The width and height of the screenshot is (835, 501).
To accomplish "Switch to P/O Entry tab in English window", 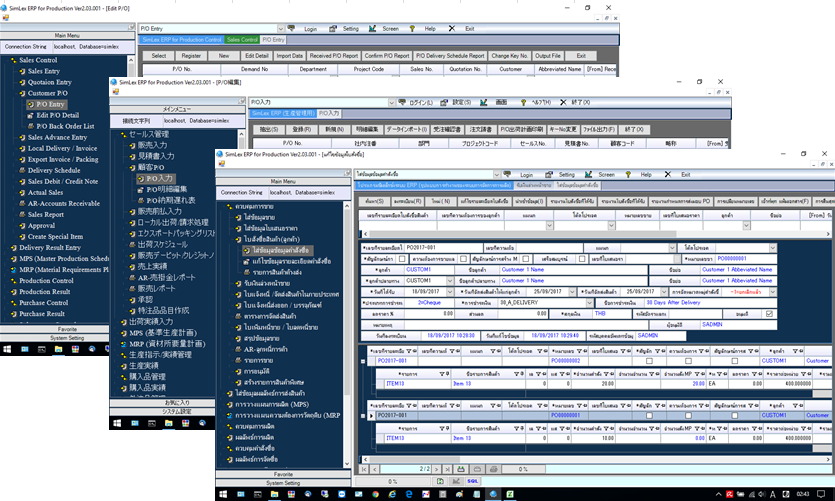I will (x=273, y=39).
